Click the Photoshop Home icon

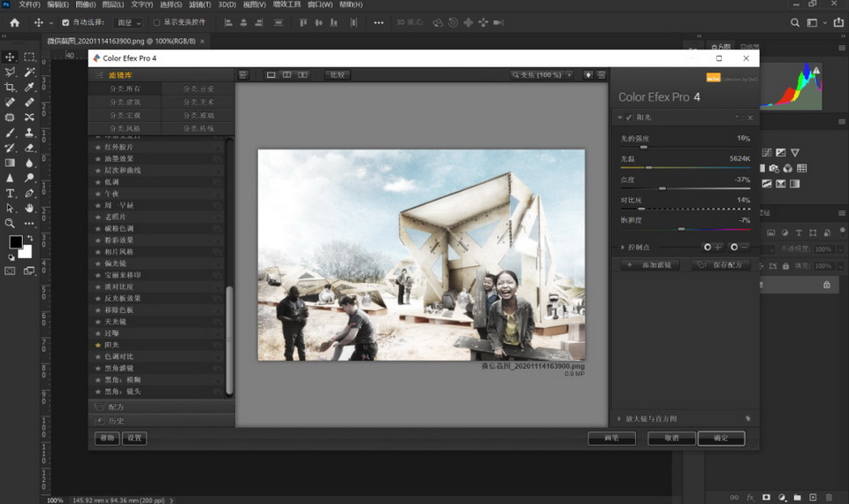(x=14, y=22)
